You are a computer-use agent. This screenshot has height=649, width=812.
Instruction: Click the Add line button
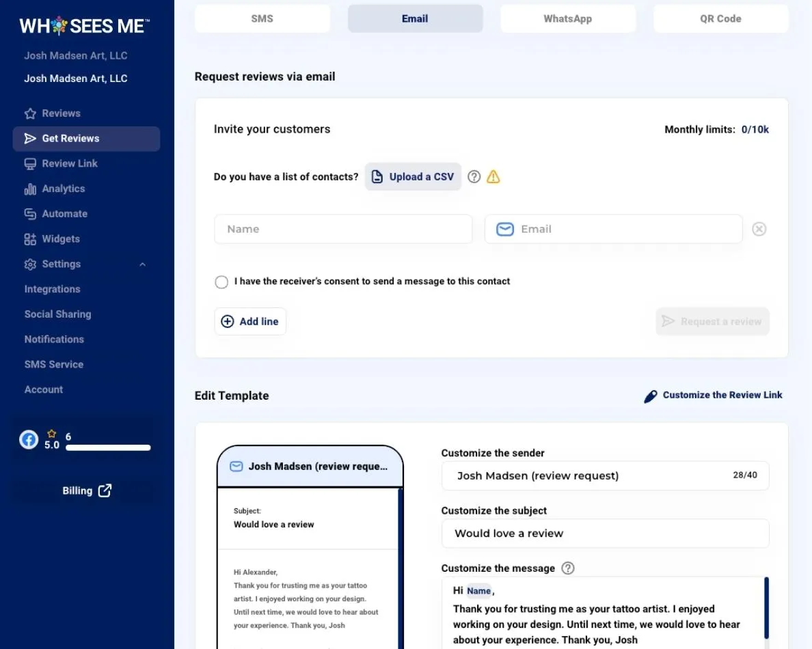[x=250, y=321]
